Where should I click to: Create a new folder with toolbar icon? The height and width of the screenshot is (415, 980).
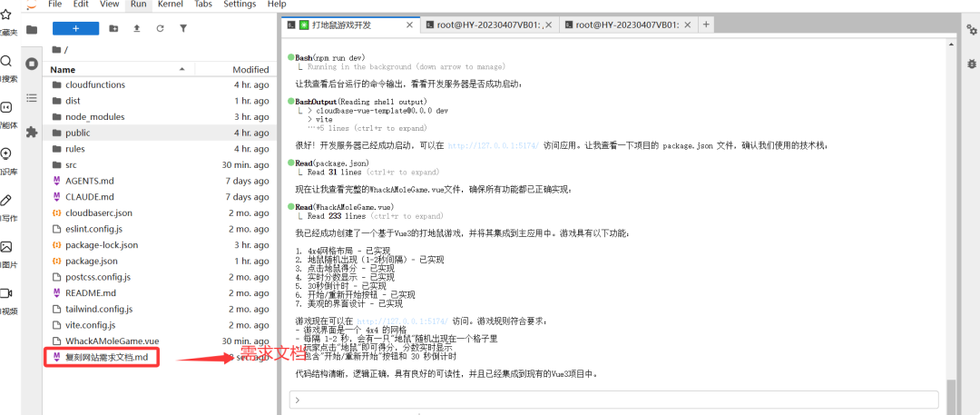113,28
